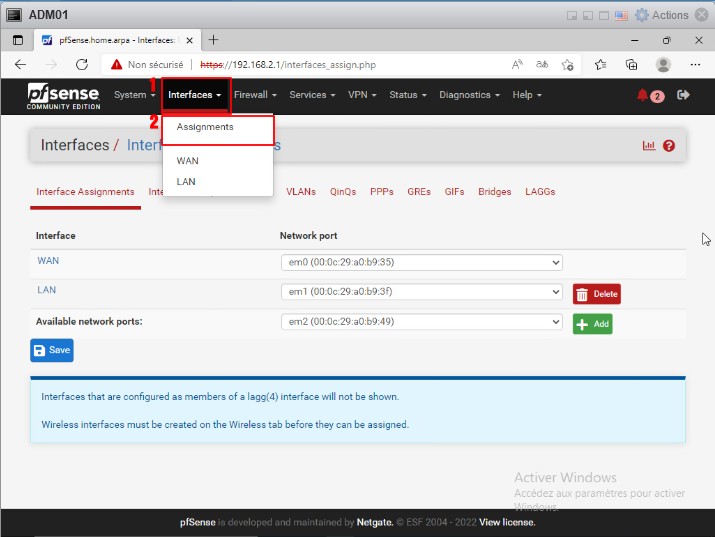Open the Firewall menu
Viewport: 715px width, 537px height.
tap(256, 95)
